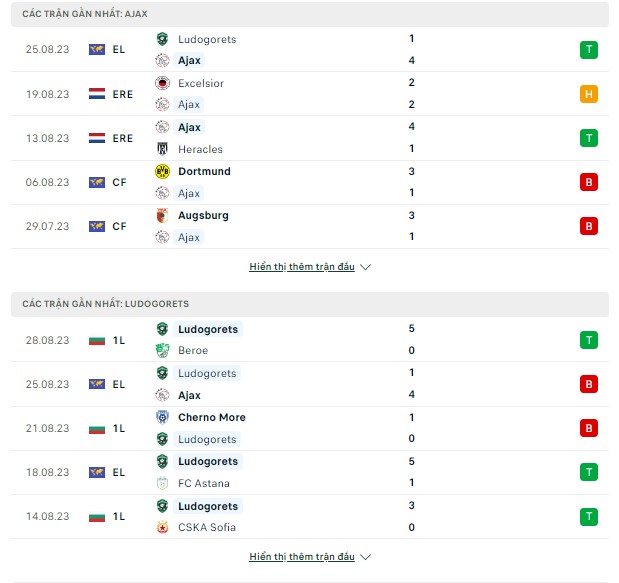Click the Augsburg club crest icon
The image size is (619, 583).
click(163, 216)
